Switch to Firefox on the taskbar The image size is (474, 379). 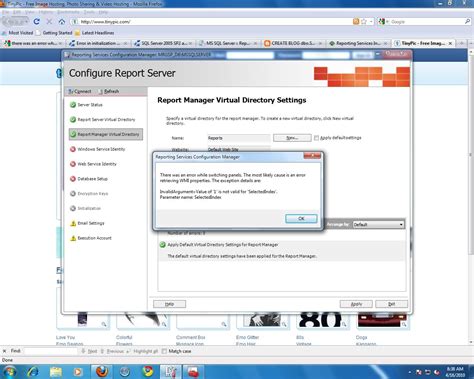(x=102, y=371)
